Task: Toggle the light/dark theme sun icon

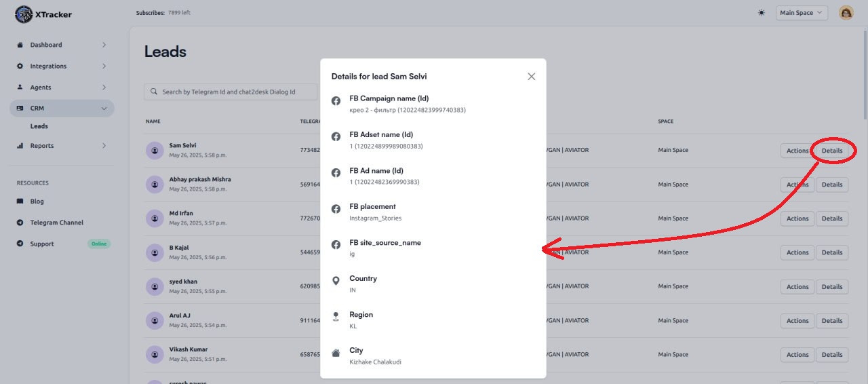Action: coord(762,13)
